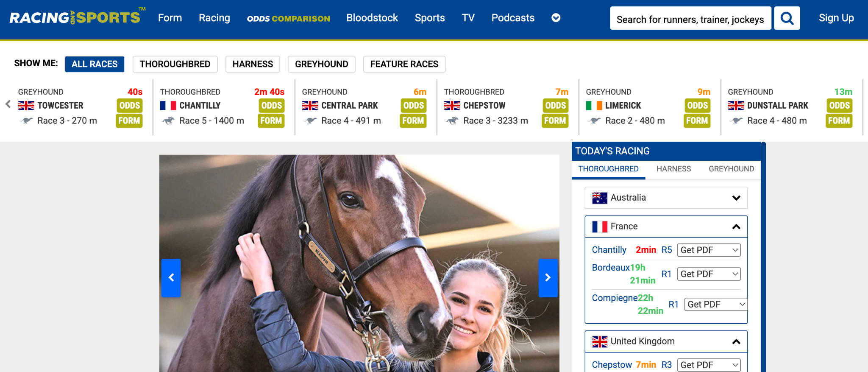Expand the Australia racing section

coord(666,198)
